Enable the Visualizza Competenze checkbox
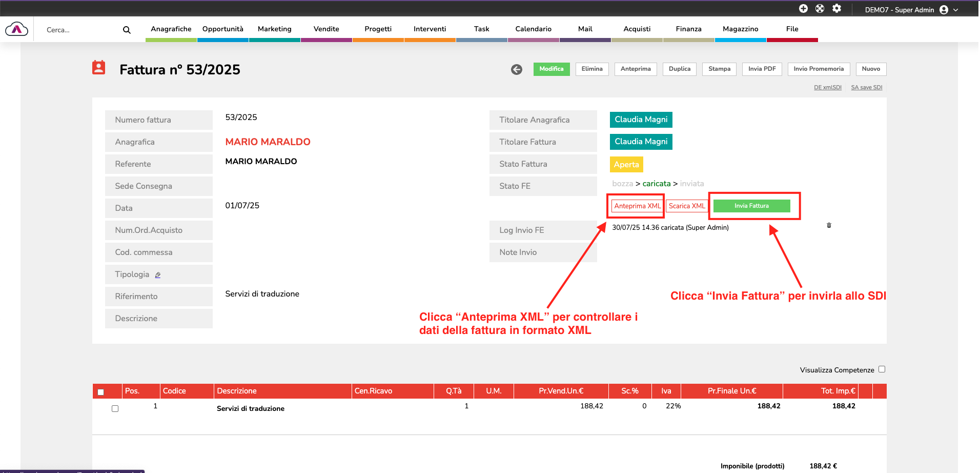 [882, 369]
